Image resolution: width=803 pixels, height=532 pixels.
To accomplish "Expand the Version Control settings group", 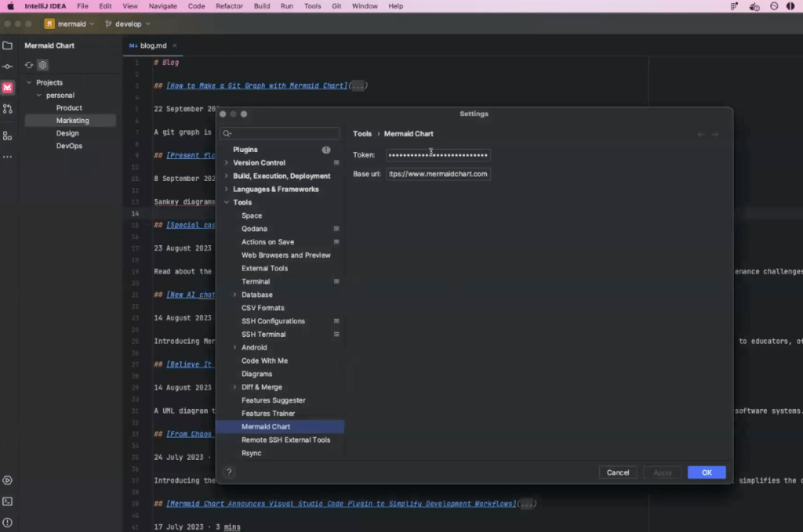I will pyautogui.click(x=227, y=163).
